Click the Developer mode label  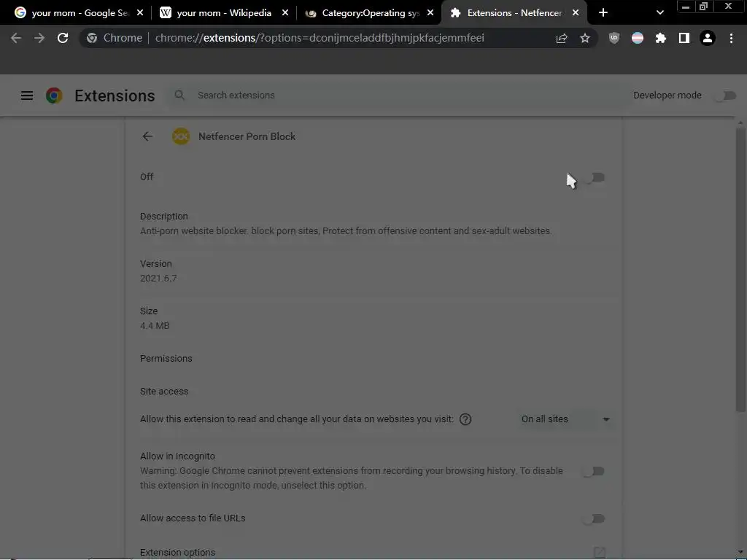[x=667, y=96]
